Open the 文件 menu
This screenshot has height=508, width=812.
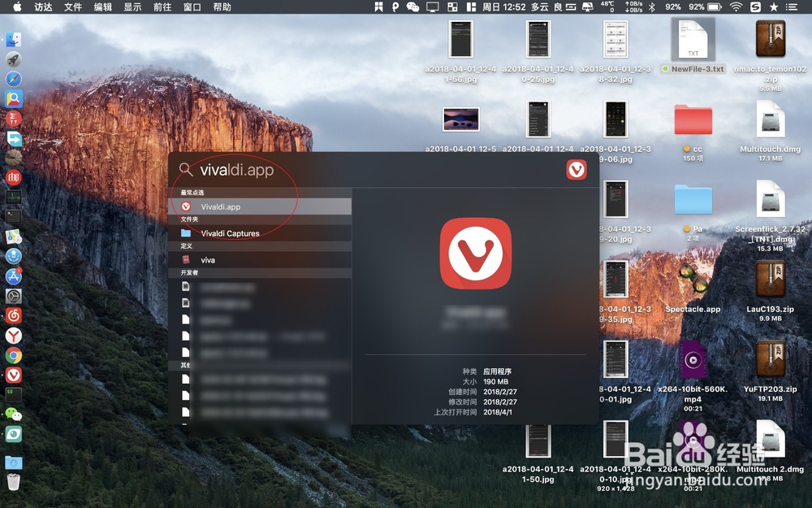[x=73, y=7]
